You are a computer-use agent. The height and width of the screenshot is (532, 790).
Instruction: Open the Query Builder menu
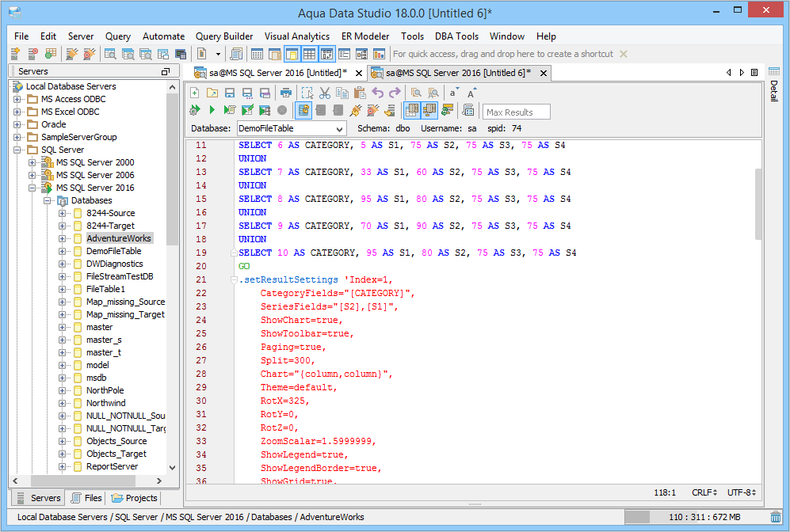click(x=224, y=36)
